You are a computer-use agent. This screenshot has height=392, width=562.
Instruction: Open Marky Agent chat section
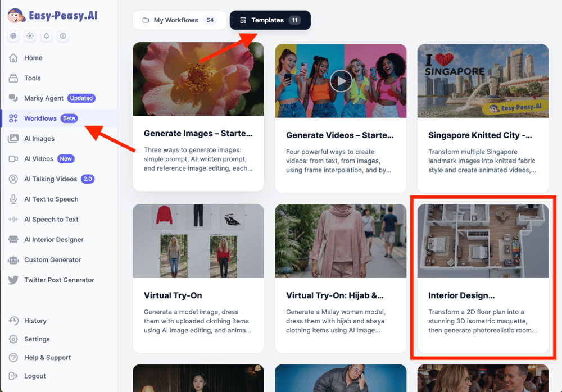(44, 98)
